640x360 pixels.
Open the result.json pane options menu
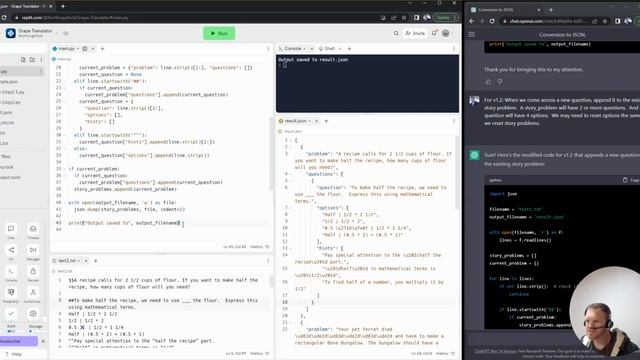coord(454,121)
